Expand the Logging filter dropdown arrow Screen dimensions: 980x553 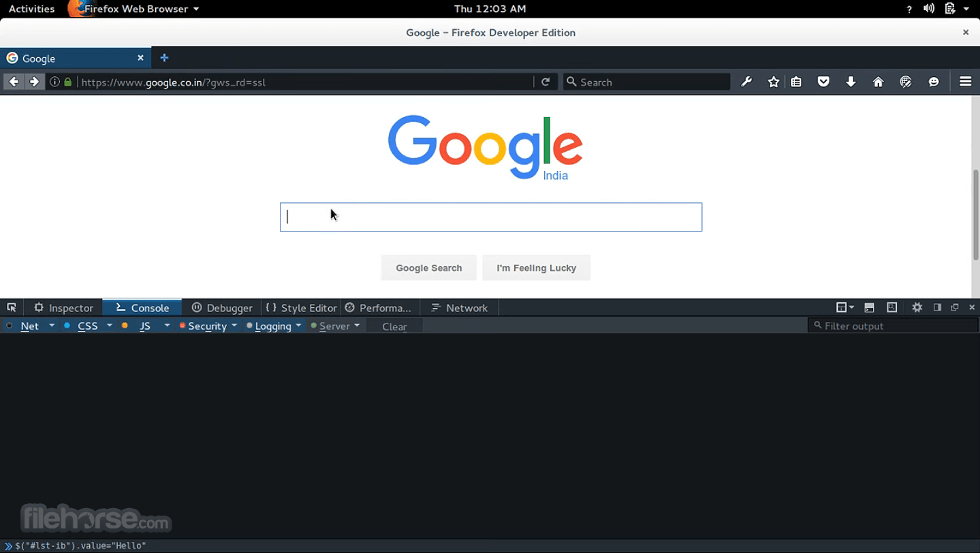coord(298,326)
